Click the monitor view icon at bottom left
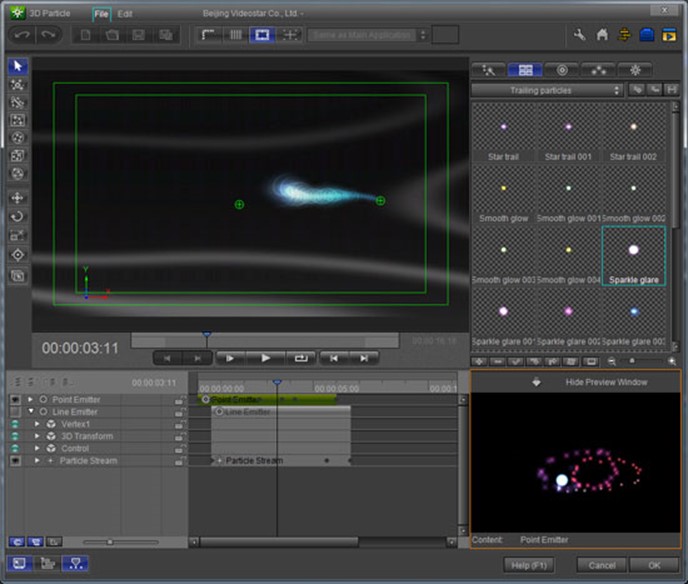 point(19,563)
